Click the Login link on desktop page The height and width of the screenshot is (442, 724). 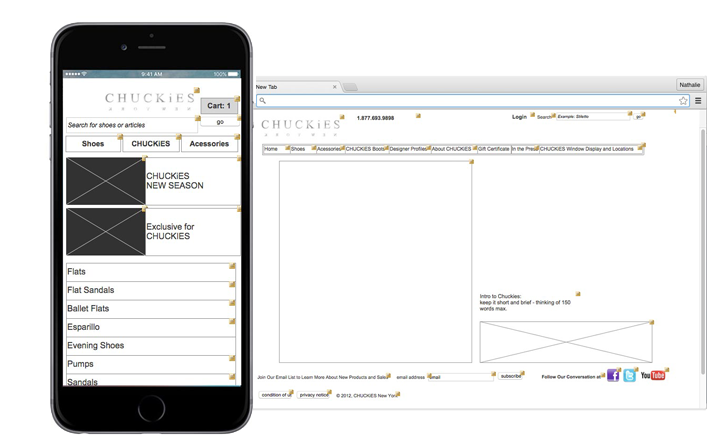click(519, 117)
